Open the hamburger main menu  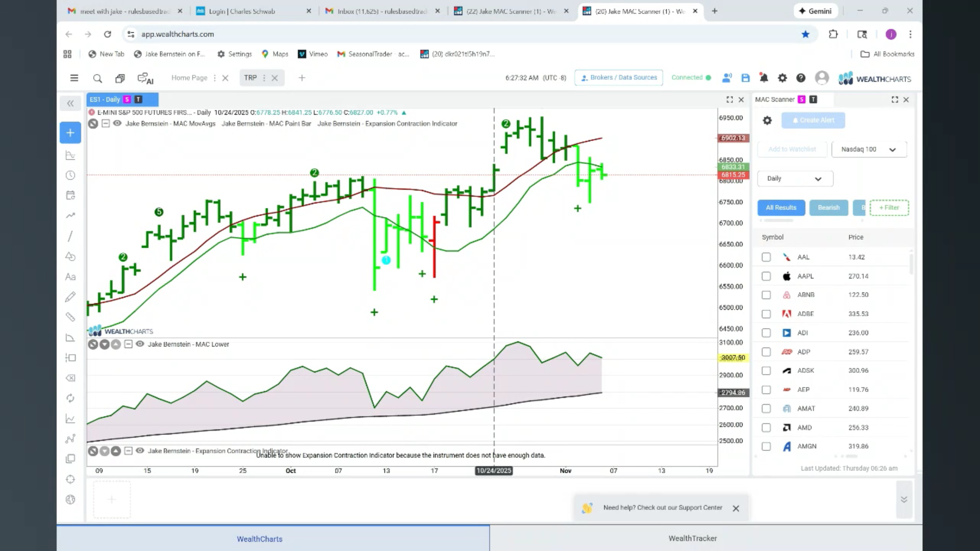pos(74,78)
